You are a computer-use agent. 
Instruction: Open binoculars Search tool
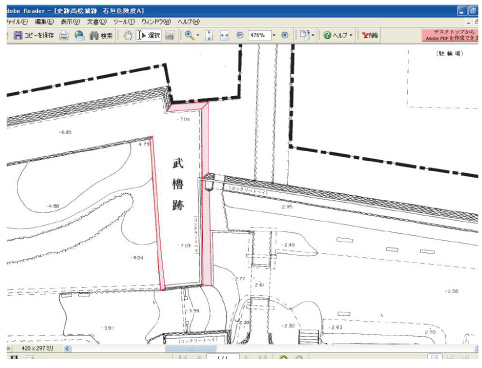coord(101,35)
